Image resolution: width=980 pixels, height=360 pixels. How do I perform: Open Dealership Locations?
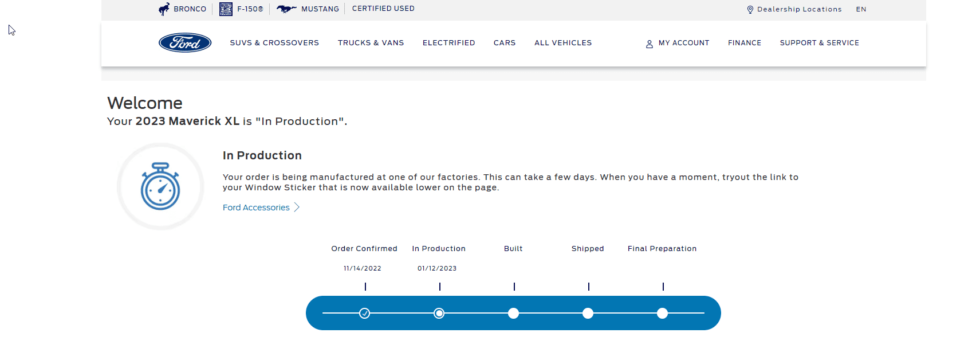800,9
